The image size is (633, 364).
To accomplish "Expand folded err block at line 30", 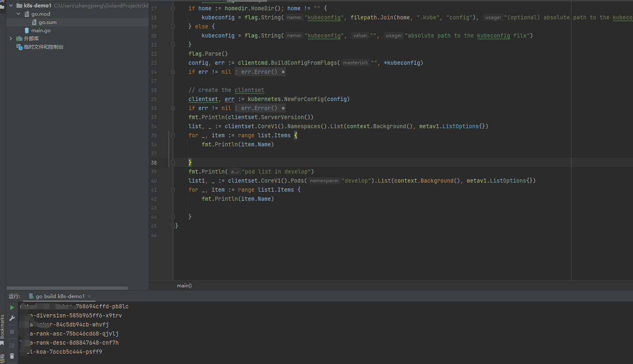I will (173, 108).
